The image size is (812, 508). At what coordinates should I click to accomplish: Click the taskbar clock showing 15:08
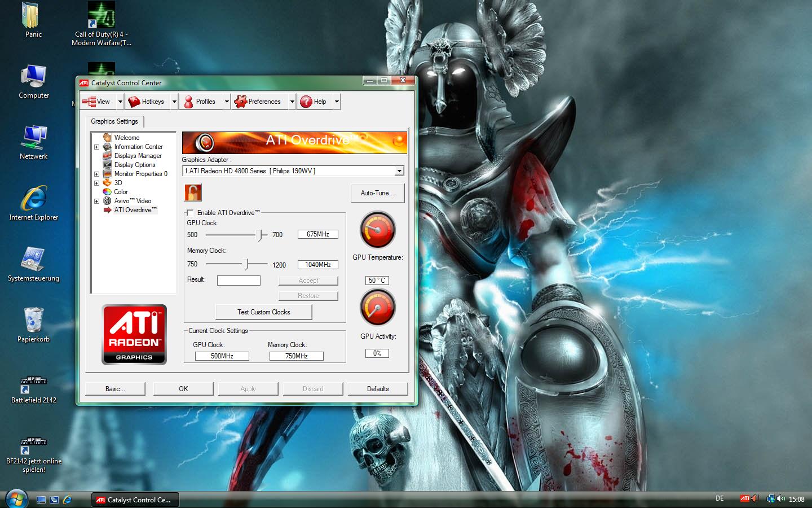(796, 500)
